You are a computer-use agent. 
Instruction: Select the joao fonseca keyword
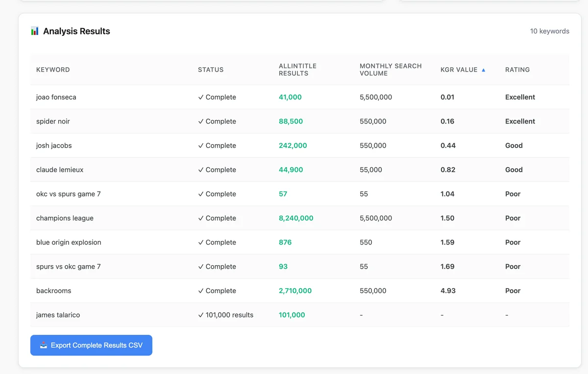(56, 97)
